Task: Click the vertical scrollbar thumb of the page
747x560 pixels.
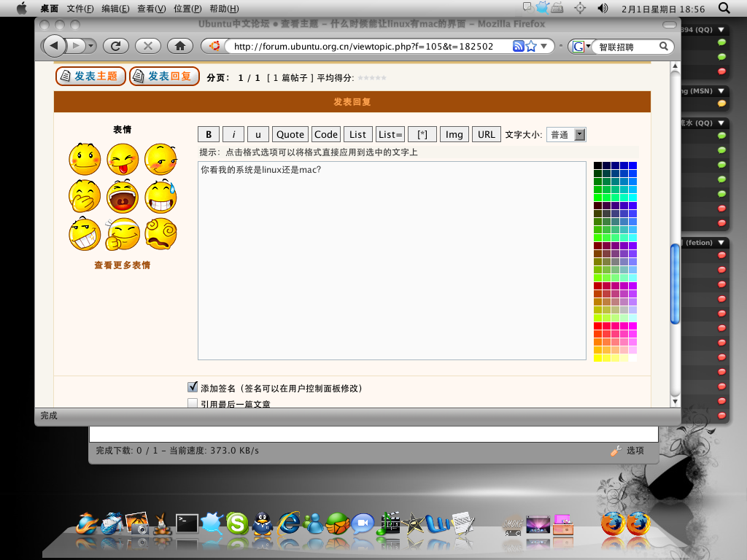Action: pos(675,284)
